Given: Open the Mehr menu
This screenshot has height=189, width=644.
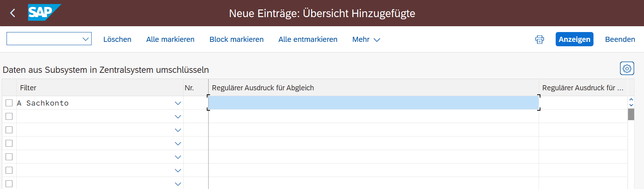Looking at the screenshot, I should tap(366, 39).
